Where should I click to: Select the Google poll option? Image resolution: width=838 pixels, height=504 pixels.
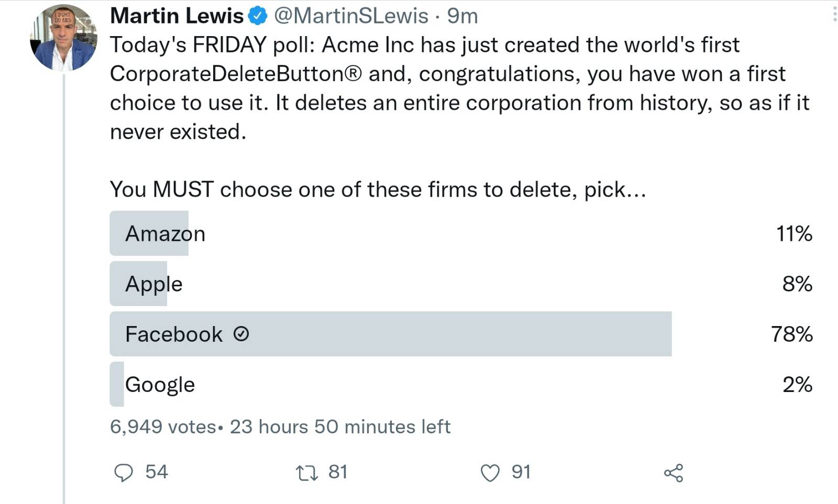coord(160,385)
